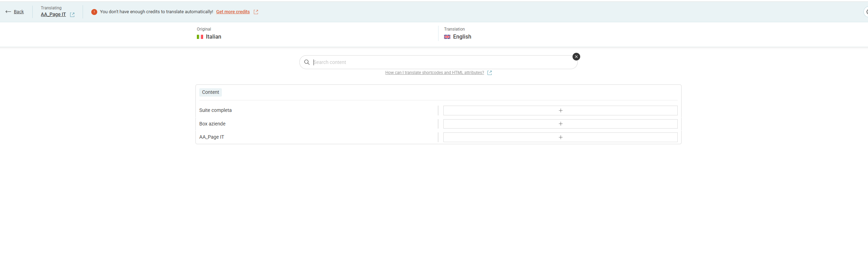Click the English flag icon
868x278 pixels.
[447, 37]
